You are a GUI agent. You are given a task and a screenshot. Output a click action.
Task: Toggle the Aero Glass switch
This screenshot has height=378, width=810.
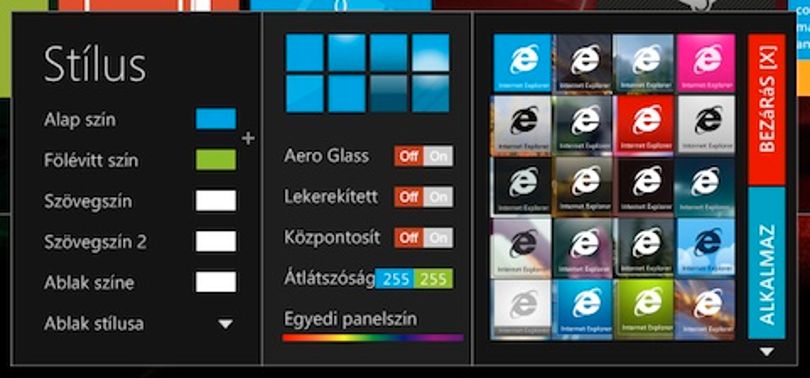(x=424, y=156)
